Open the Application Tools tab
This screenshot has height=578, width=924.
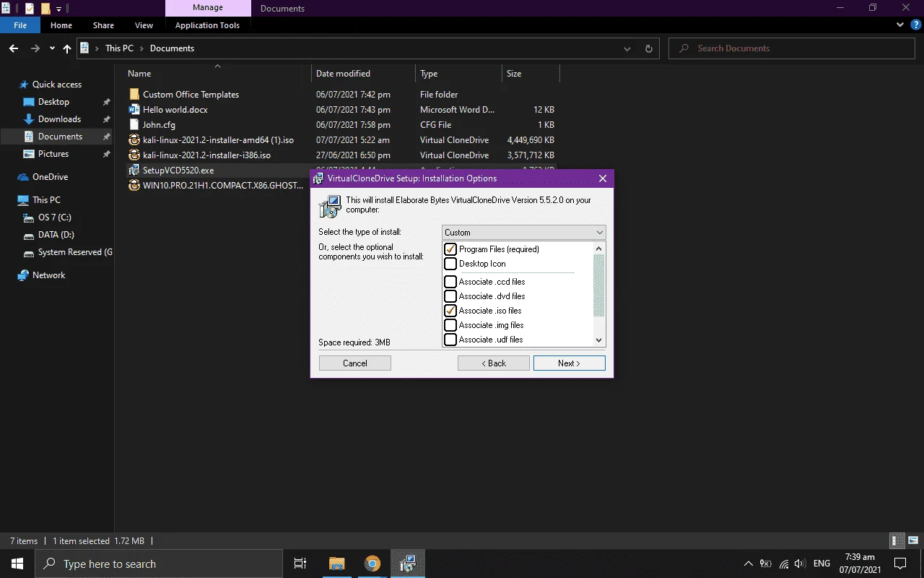pyautogui.click(x=207, y=25)
